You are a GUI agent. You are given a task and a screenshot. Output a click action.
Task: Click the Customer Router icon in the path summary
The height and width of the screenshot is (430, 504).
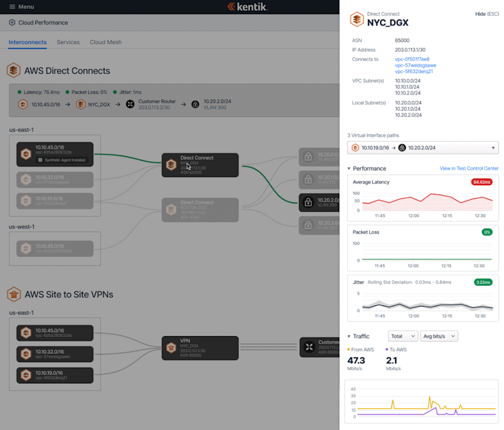tap(130, 105)
